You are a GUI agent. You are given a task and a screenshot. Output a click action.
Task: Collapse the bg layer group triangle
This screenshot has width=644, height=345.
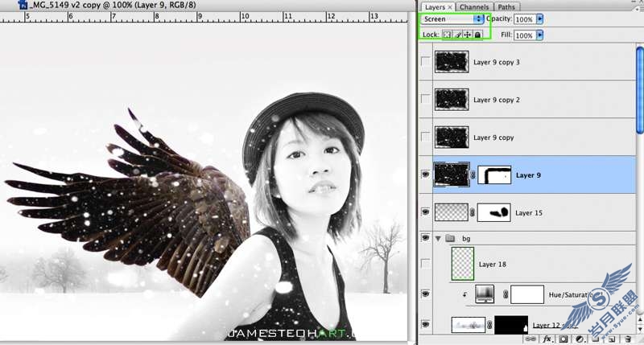tap(438, 238)
